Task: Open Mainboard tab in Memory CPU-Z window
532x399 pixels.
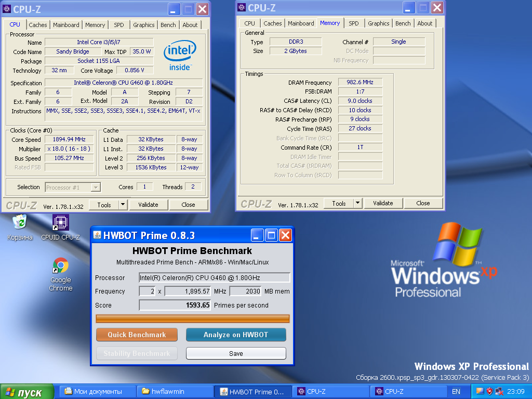Action: coord(301,23)
